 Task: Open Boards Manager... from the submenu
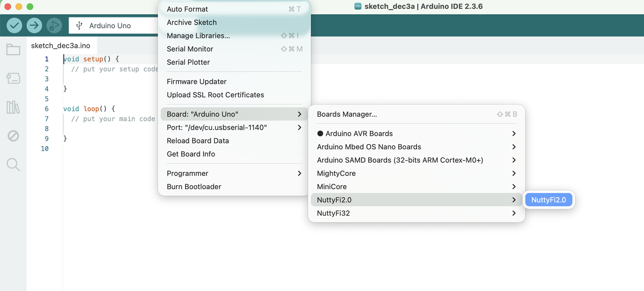(347, 114)
